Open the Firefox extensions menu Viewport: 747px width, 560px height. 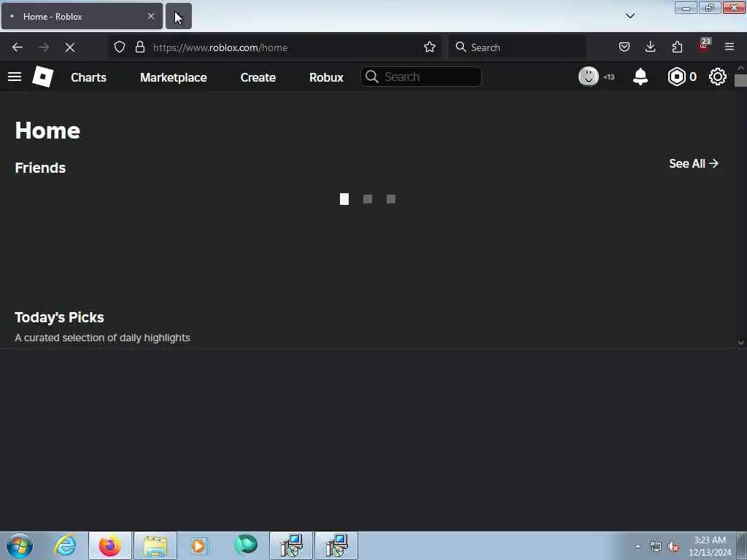[677, 47]
